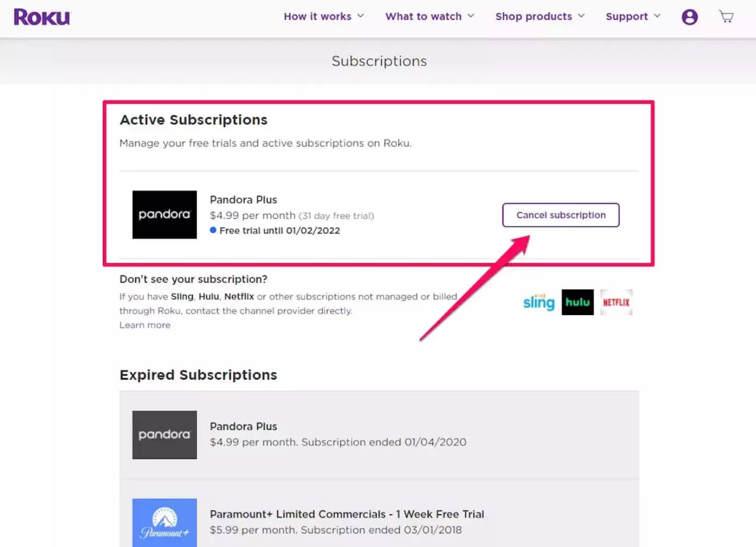
Task: Click the Hulu logo
Action: click(578, 302)
